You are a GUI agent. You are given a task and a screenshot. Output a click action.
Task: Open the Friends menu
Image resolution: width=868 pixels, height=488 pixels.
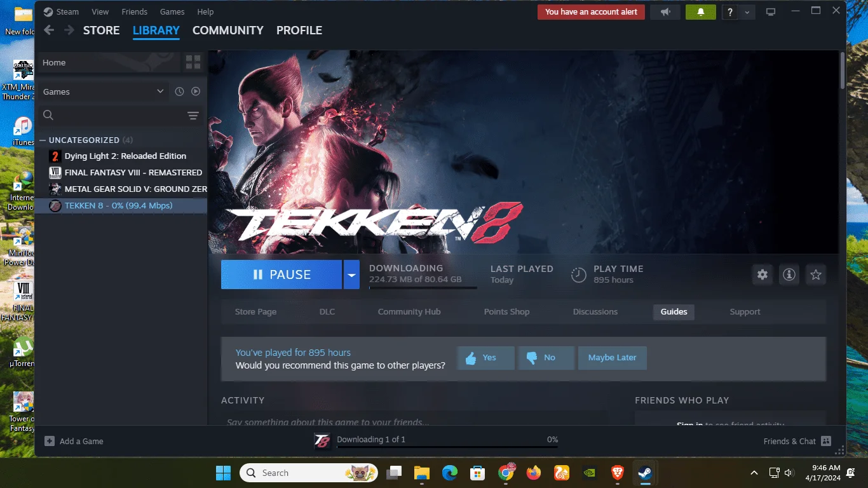pyautogui.click(x=134, y=11)
